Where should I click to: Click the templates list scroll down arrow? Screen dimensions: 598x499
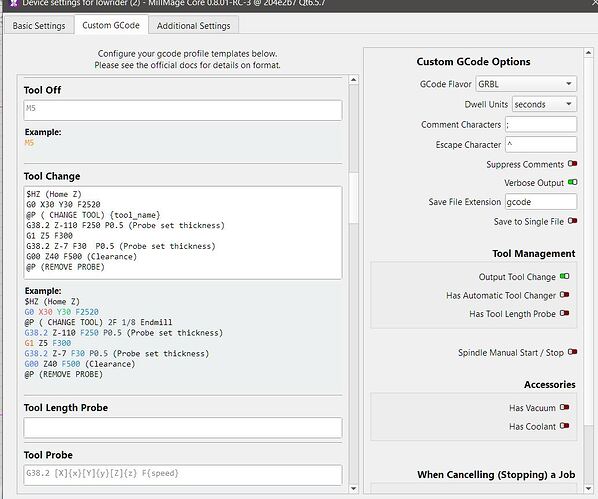click(x=354, y=488)
